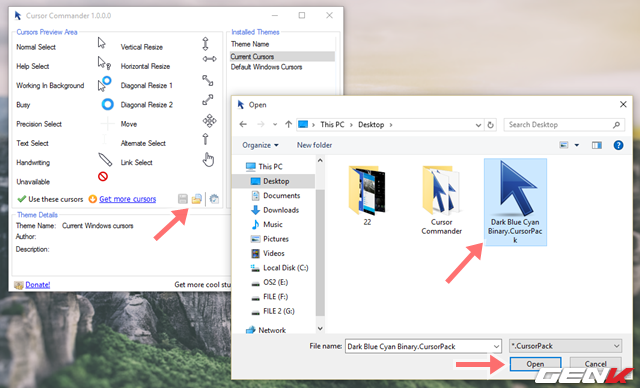Click the Unavailable cursor preview

click(103, 177)
